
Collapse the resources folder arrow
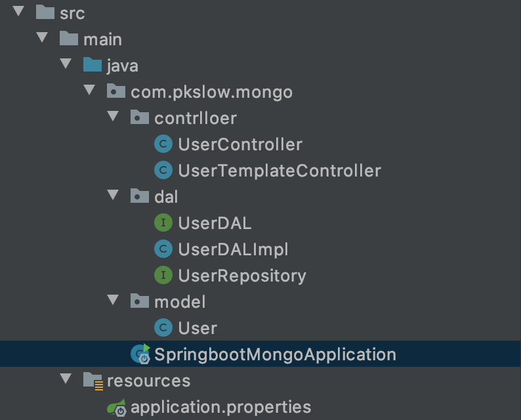66,380
